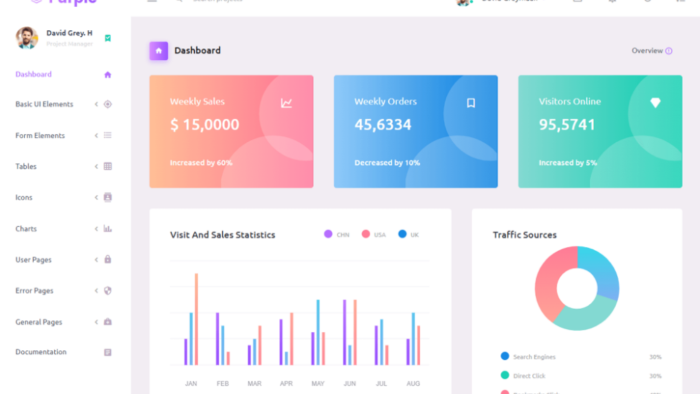Expand the Tables chevron

(x=96, y=166)
